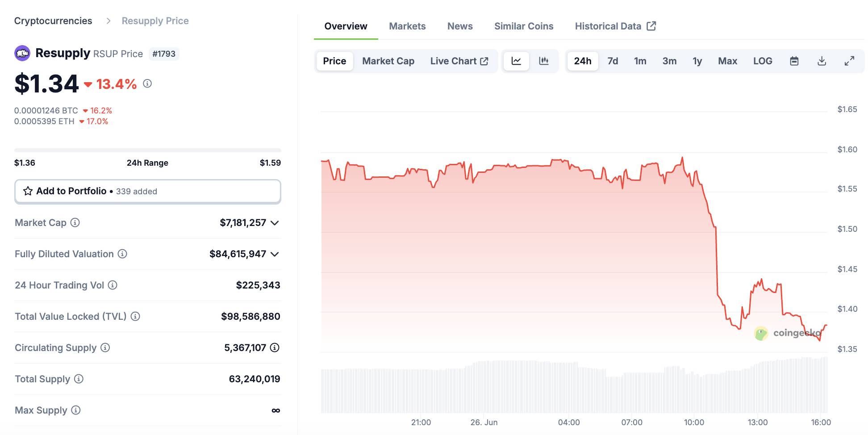Click the download chart data icon
The height and width of the screenshot is (435, 868).
coord(822,61)
